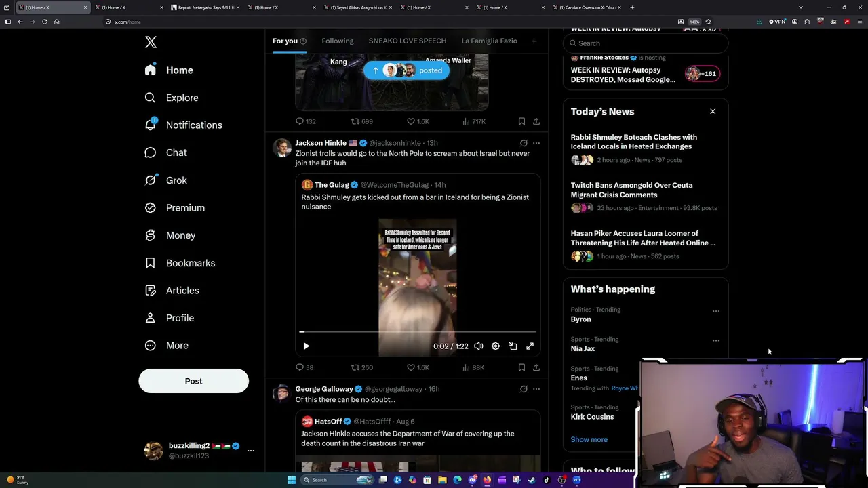The width and height of the screenshot is (868, 488).
Task: Reply to Jackson Hinkle's post
Action: (x=300, y=367)
